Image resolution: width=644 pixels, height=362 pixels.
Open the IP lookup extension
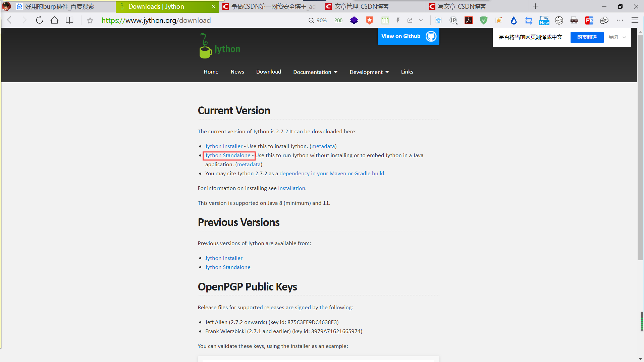point(453,20)
